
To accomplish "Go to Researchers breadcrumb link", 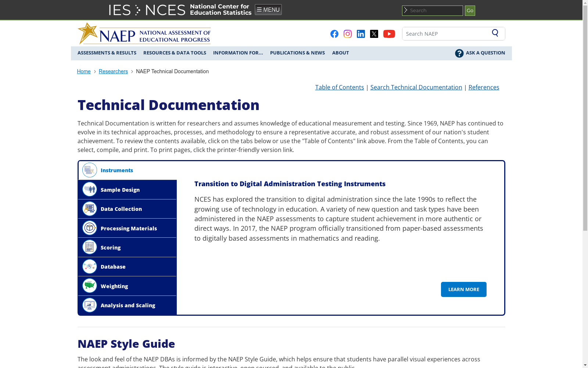I will point(113,71).
